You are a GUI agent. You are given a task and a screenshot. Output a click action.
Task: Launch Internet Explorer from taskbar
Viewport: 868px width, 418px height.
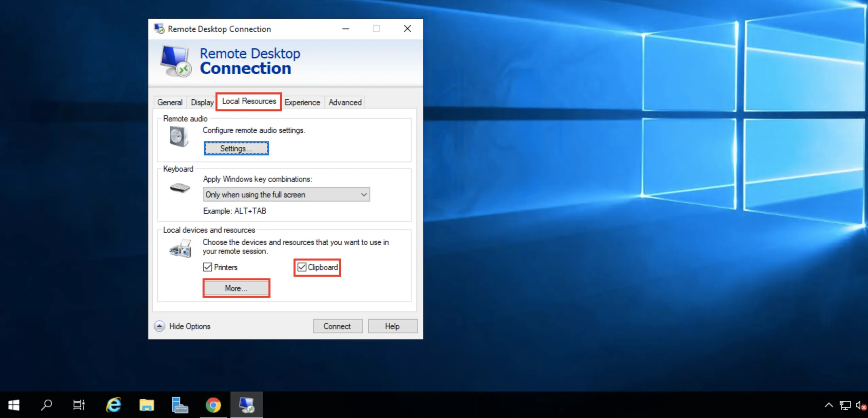pos(114,405)
